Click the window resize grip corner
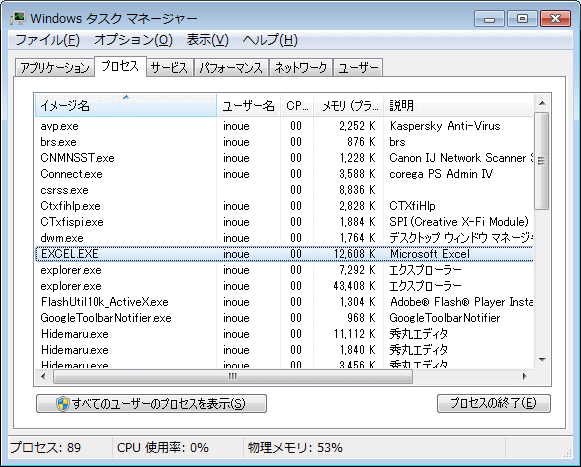581x467 pixels. click(x=567, y=453)
